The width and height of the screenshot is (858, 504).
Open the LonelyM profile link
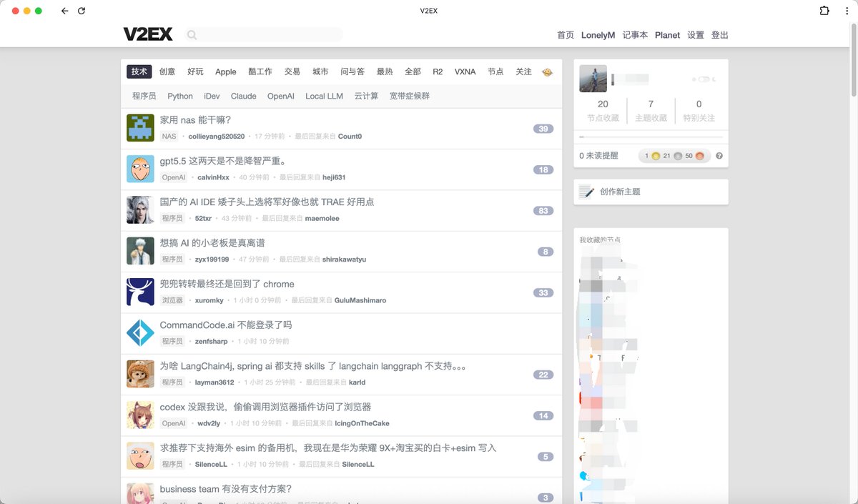pos(598,35)
